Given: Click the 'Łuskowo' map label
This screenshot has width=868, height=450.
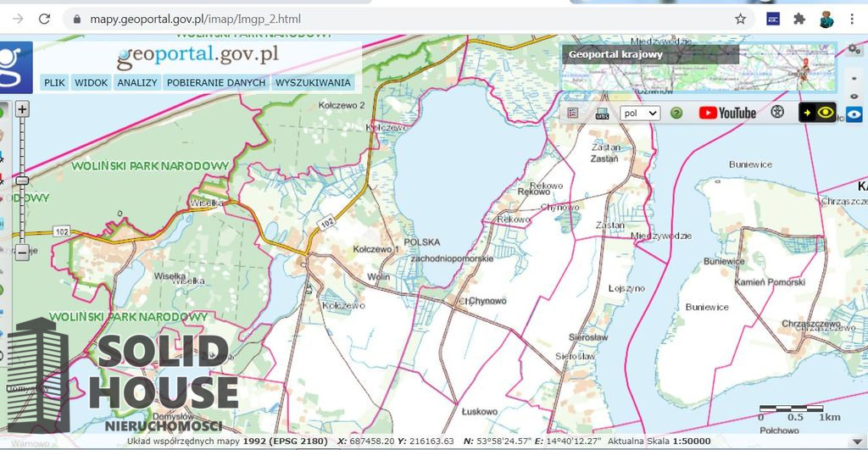Looking at the screenshot, I should (480, 411).
